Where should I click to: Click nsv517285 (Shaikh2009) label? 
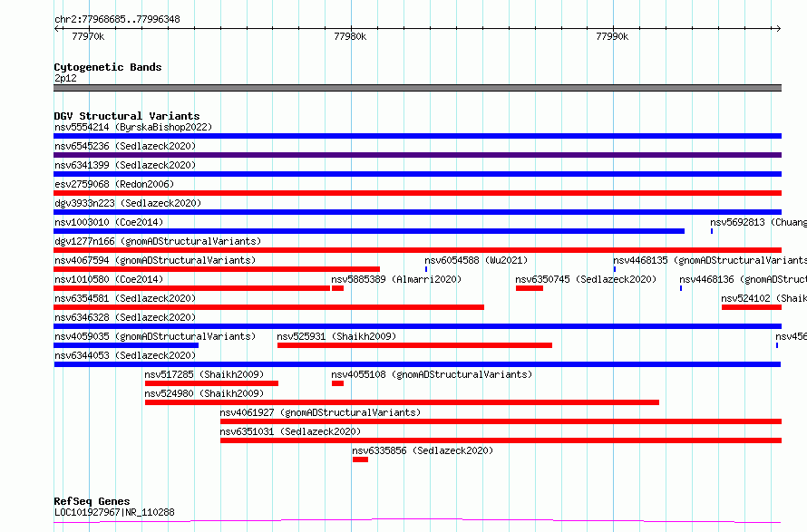(x=204, y=374)
